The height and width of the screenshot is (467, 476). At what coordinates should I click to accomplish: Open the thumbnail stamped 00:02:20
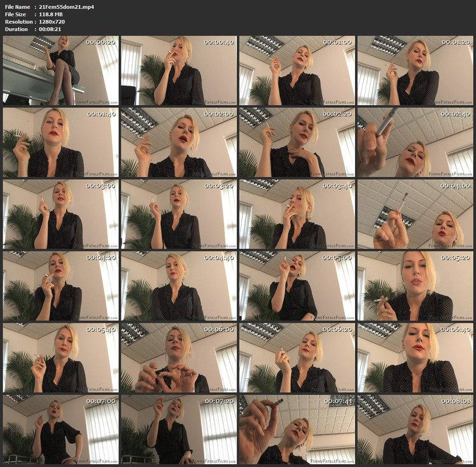(297, 142)
